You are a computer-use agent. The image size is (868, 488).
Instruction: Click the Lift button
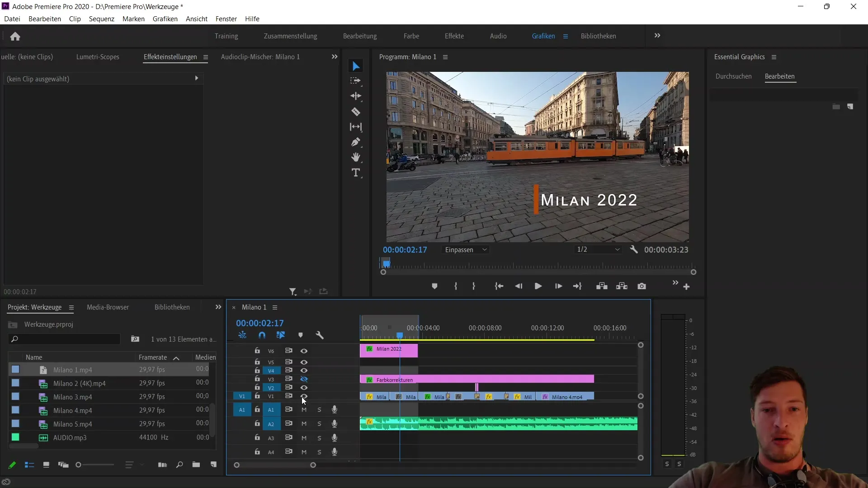point(602,286)
